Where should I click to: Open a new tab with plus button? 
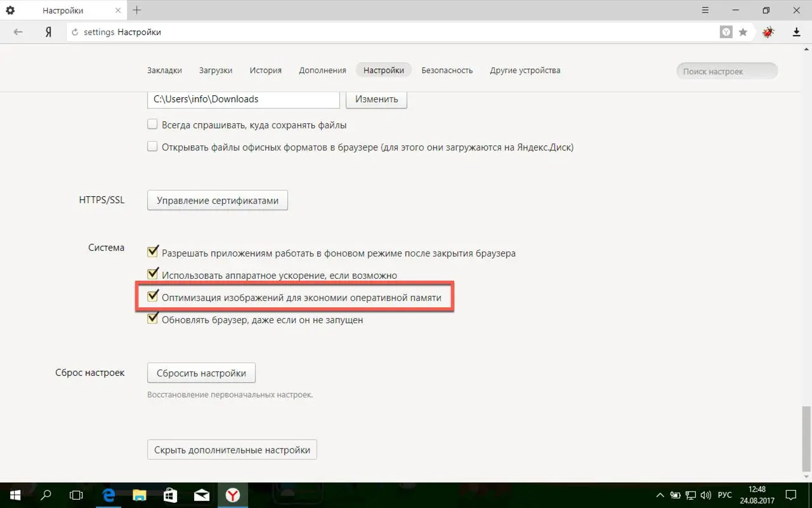[136, 10]
